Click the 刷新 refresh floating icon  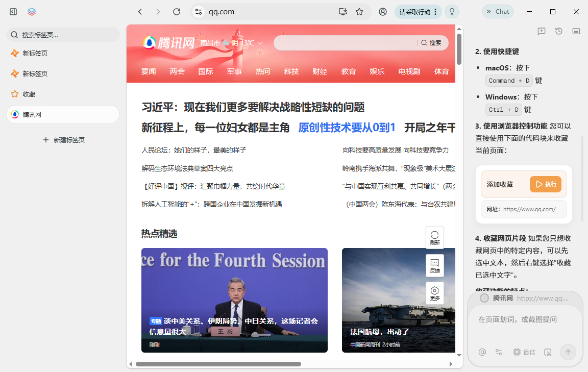click(x=435, y=238)
